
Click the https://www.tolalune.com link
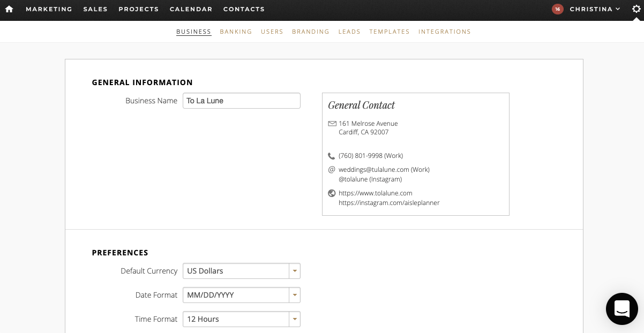click(x=376, y=193)
